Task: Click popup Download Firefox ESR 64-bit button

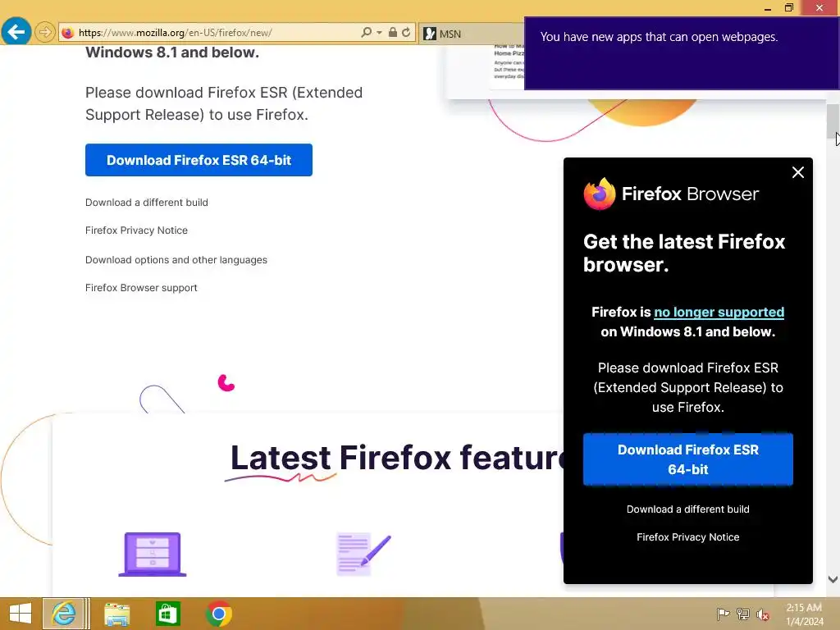Action: click(x=688, y=459)
